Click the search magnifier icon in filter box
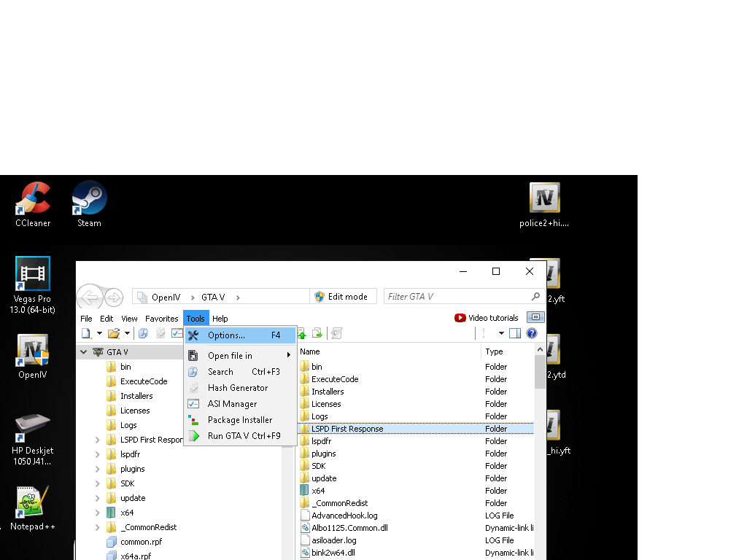 pyautogui.click(x=535, y=297)
